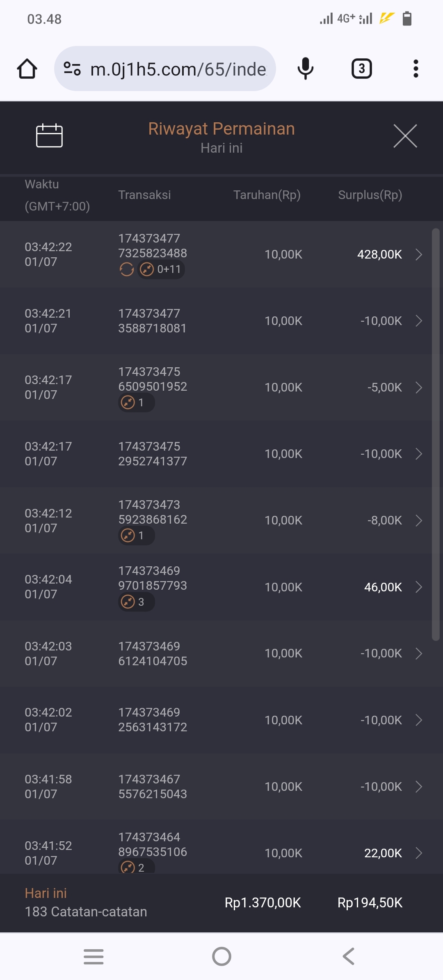Screen dimensions: 443x980
Task: Expand the -5,00K surplus transaction row
Action: coord(418,387)
